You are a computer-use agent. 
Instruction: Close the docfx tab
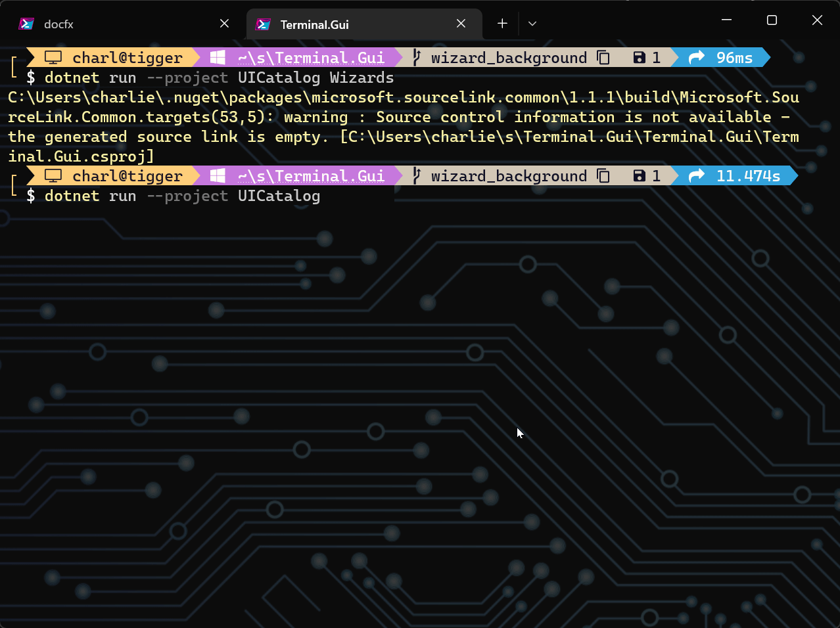click(224, 23)
